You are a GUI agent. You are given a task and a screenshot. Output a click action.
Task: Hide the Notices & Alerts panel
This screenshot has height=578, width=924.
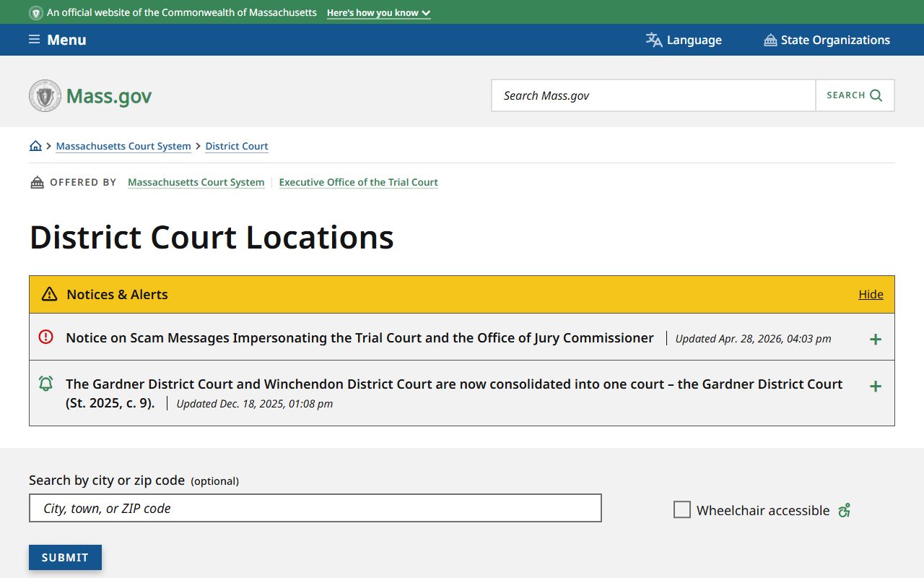coord(871,294)
